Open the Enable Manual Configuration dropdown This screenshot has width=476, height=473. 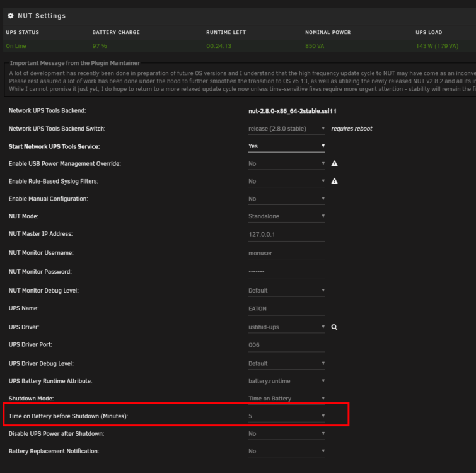pyautogui.click(x=287, y=199)
